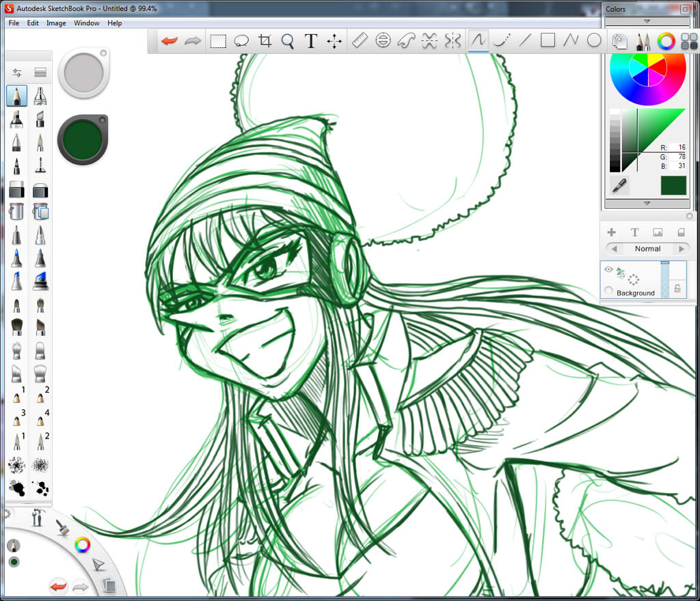Activate the eyedropper color picker
Image resolution: width=700 pixels, height=601 pixels.
pos(619,185)
